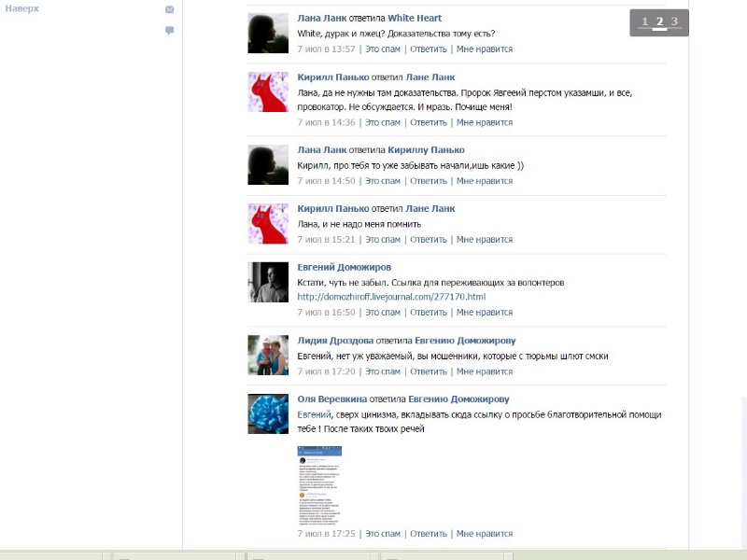The image size is (747, 560).
Task: Open the domozhiroff.livejournal.com link
Action: point(391,297)
